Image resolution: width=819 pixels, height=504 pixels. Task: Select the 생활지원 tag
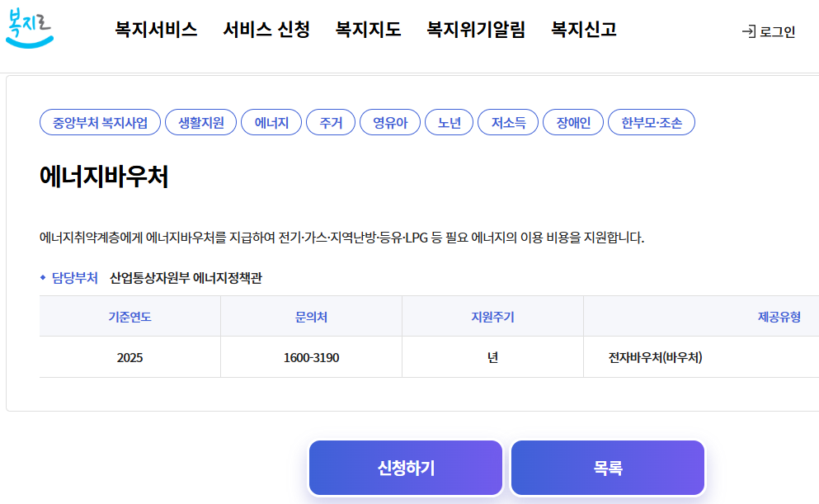(201, 122)
